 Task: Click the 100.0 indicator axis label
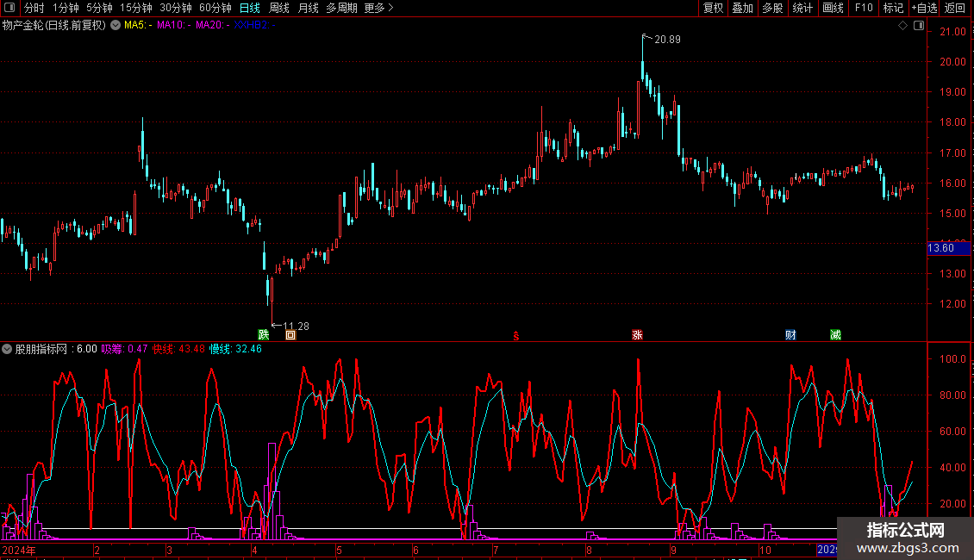(952, 359)
